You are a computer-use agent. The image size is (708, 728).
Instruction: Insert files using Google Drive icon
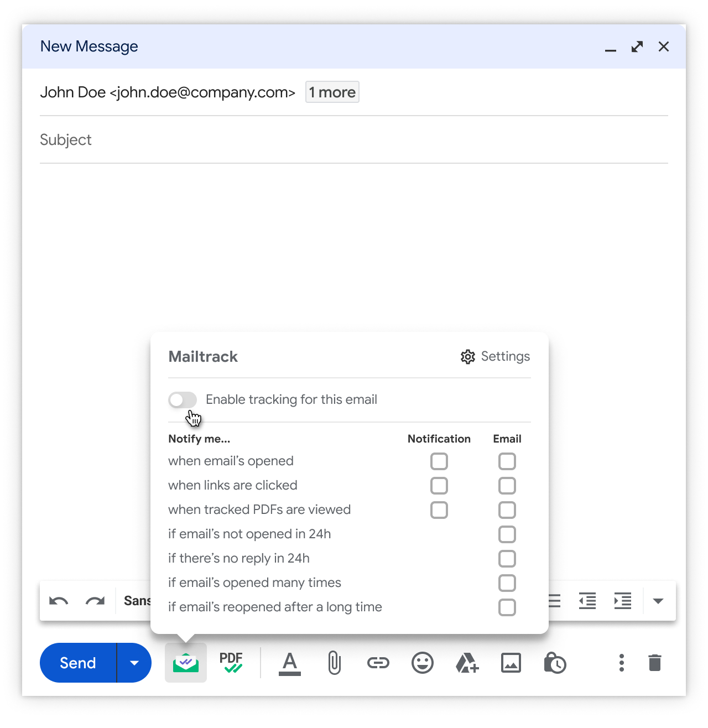pos(467,663)
